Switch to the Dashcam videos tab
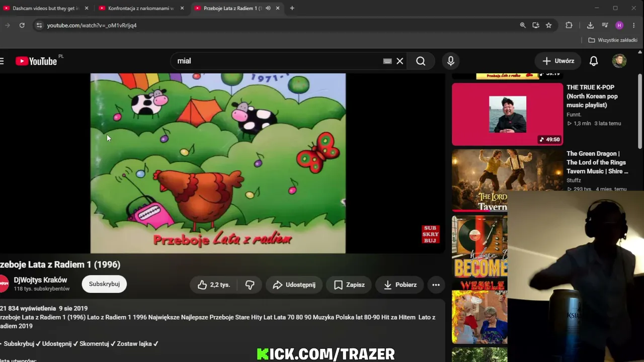 click(x=46, y=8)
